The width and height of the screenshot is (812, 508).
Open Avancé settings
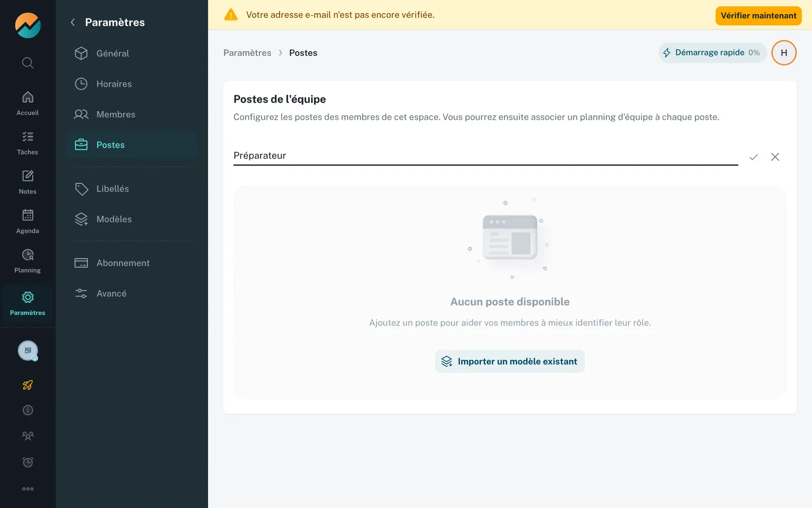click(x=132, y=293)
